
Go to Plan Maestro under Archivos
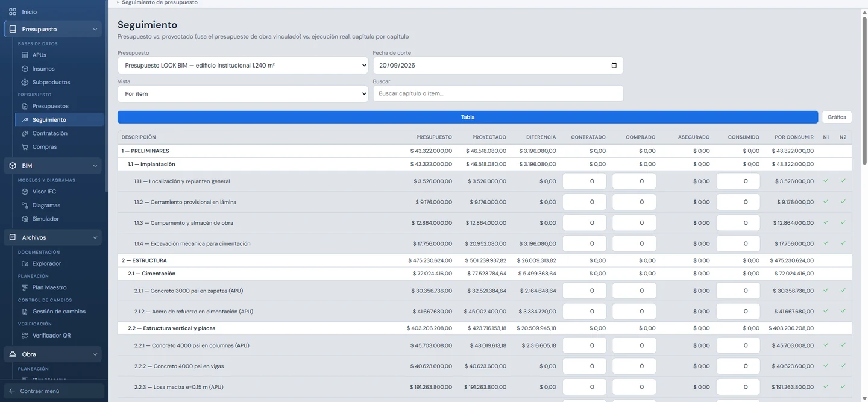(49, 287)
